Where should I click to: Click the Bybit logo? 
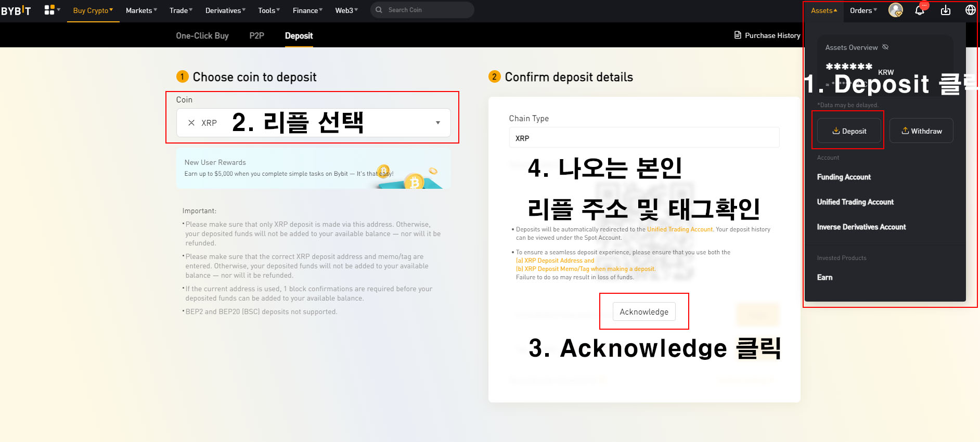[x=16, y=10]
